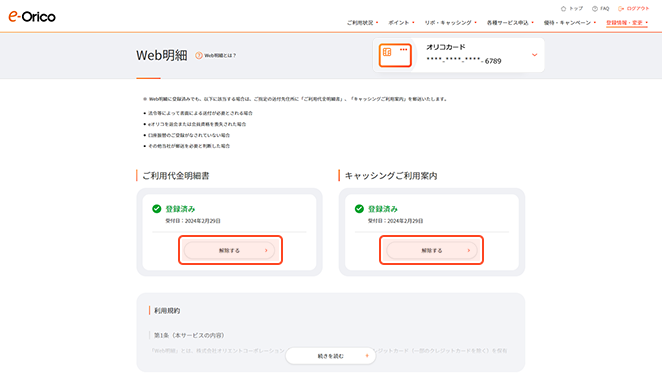Go to トップ home link
662x379 pixels.
(572, 8)
